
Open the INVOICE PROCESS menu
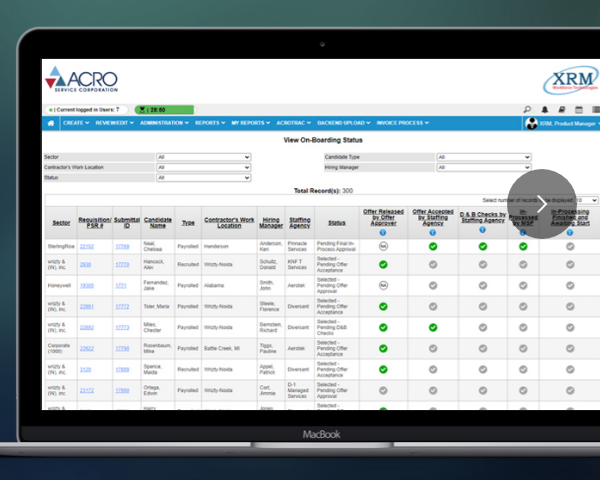[x=403, y=123]
